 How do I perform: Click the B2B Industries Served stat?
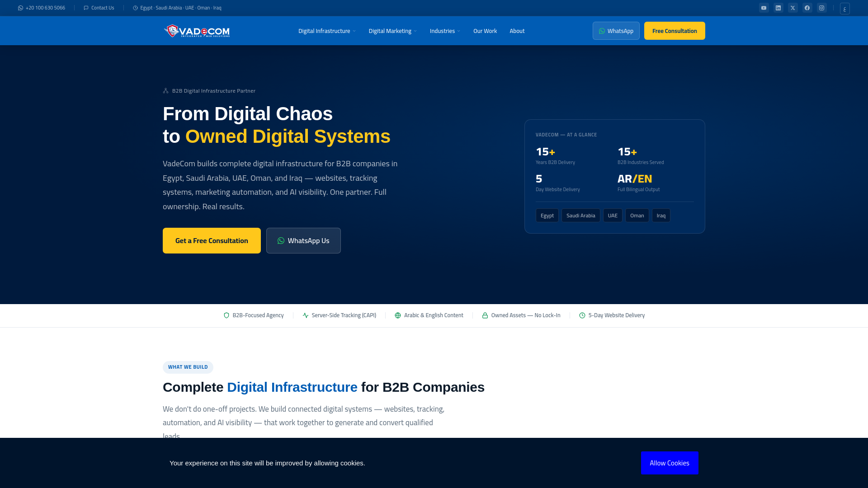pos(641,155)
